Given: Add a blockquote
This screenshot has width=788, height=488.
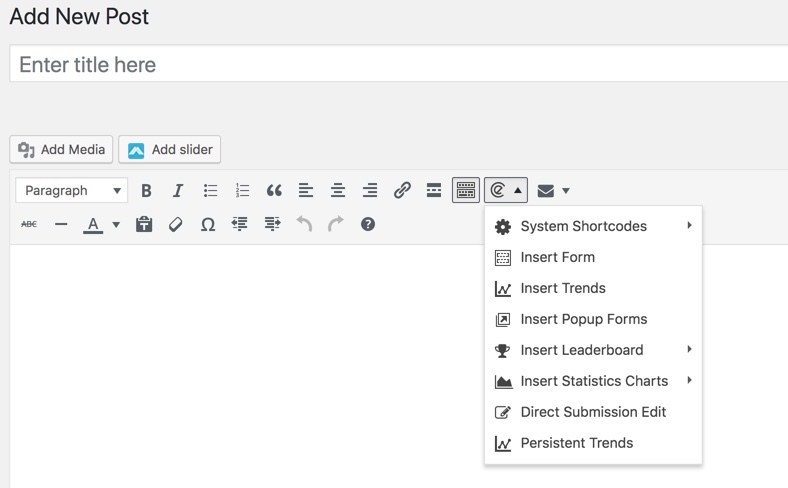Looking at the screenshot, I should [x=274, y=191].
